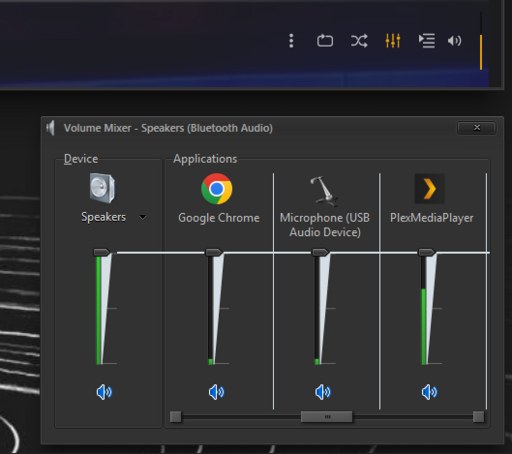The height and width of the screenshot is (454, 512).
Task: Open the orange equalizer settings icon
Action: tap(393, 41)
